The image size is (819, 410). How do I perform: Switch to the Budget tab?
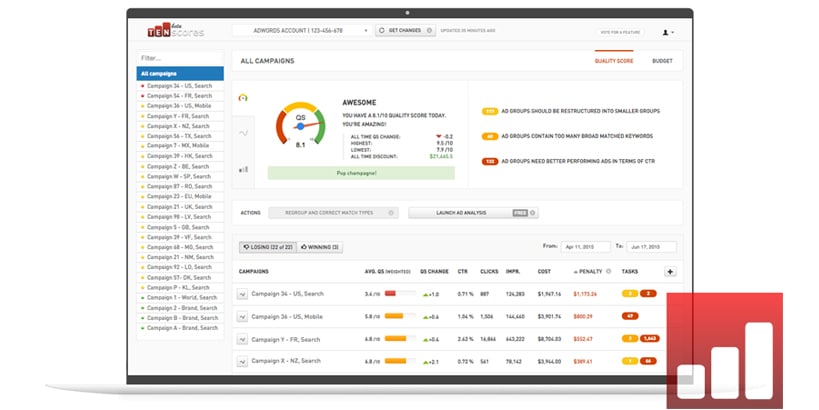point(662,61)
